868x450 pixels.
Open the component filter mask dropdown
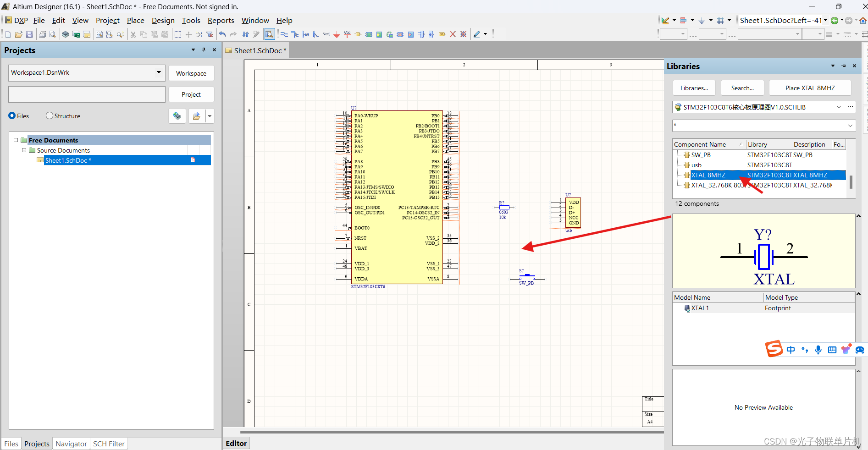point(850,126)
